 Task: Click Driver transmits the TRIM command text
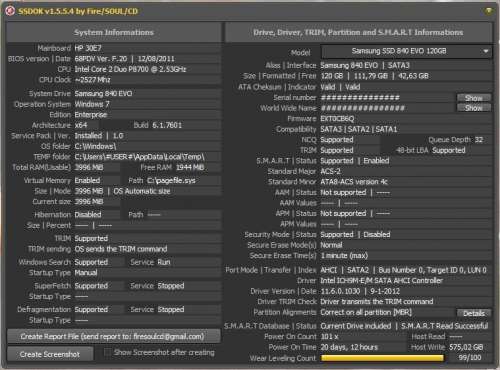click(x=377, y=302)
